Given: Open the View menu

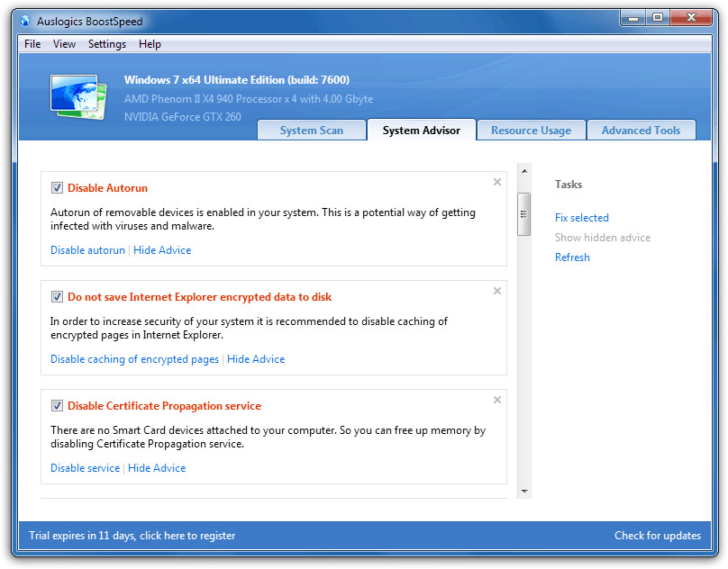Looking at the screenshot, I should pyautogui.click(x=64, y=44).
